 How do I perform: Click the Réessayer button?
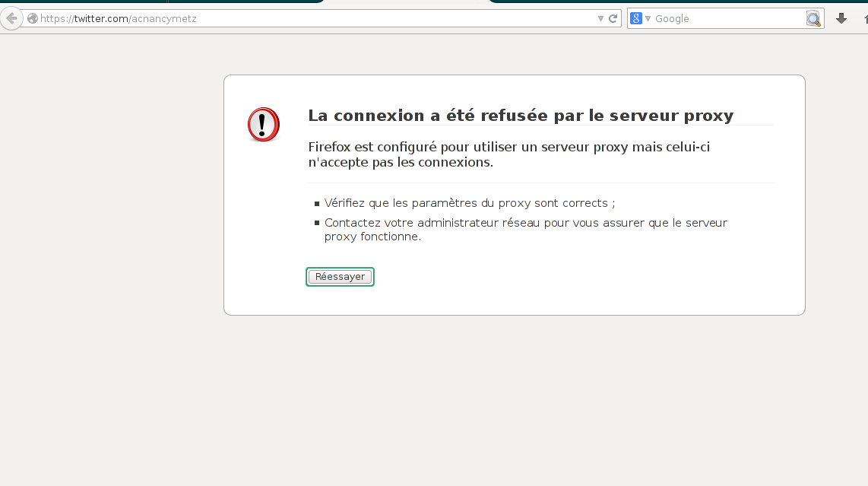pyautogui.click(x=340, y=277)
